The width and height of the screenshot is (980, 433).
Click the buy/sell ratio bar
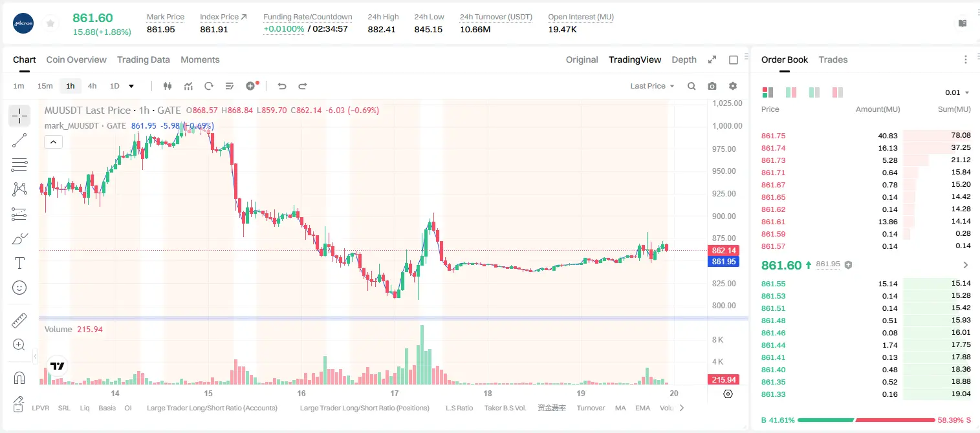(866, 420)
